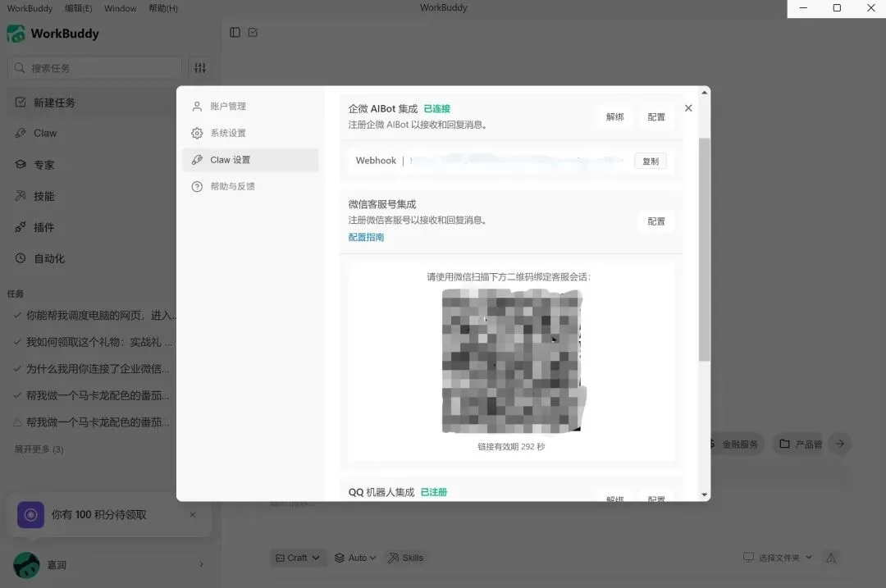The height and width of the screenshot is (588, 886).
Task: Click the 100 积分 purple reward icon
Action: tap(30, 514)
